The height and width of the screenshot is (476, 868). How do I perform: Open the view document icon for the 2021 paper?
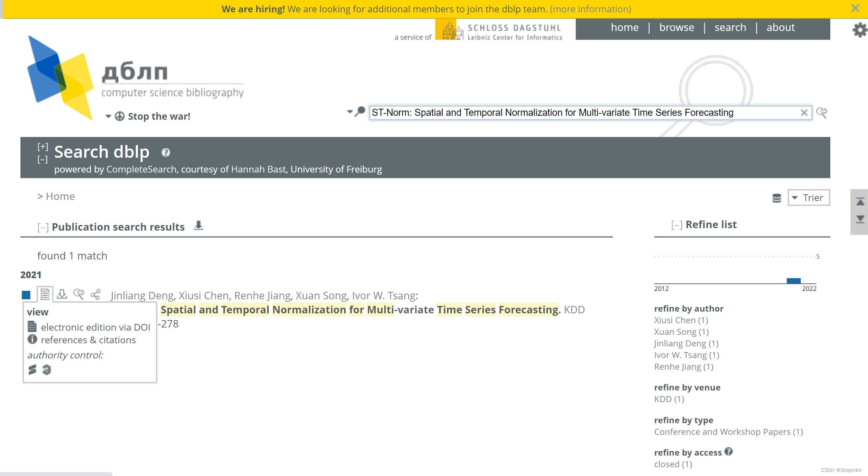click(45, 294)
